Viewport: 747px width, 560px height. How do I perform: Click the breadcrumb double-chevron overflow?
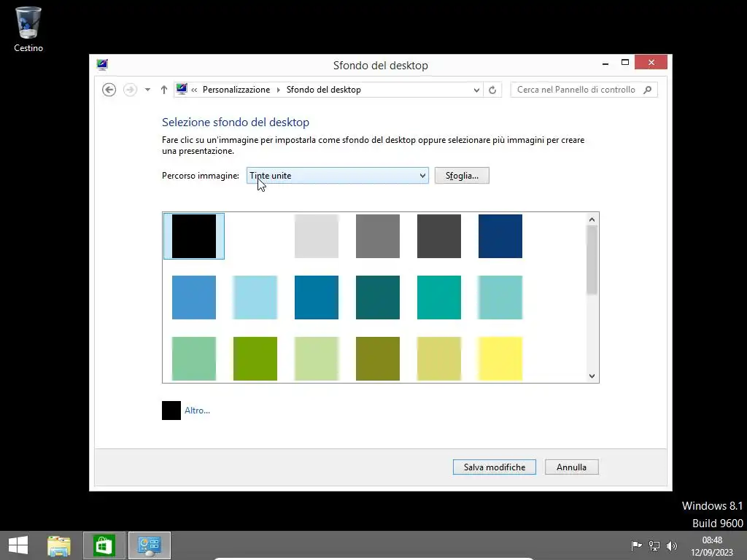(x=194, y=90)
